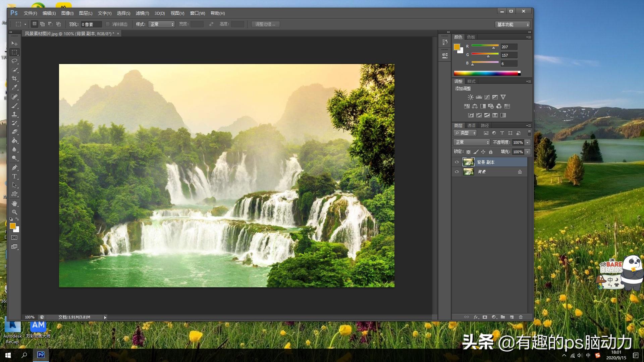Activate the Hand tool
Viewport: 644px width, 362px height.
14,203
